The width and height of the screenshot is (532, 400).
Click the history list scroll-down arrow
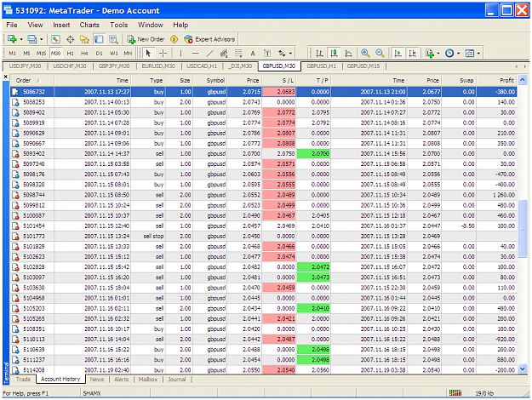coord(523,369)
